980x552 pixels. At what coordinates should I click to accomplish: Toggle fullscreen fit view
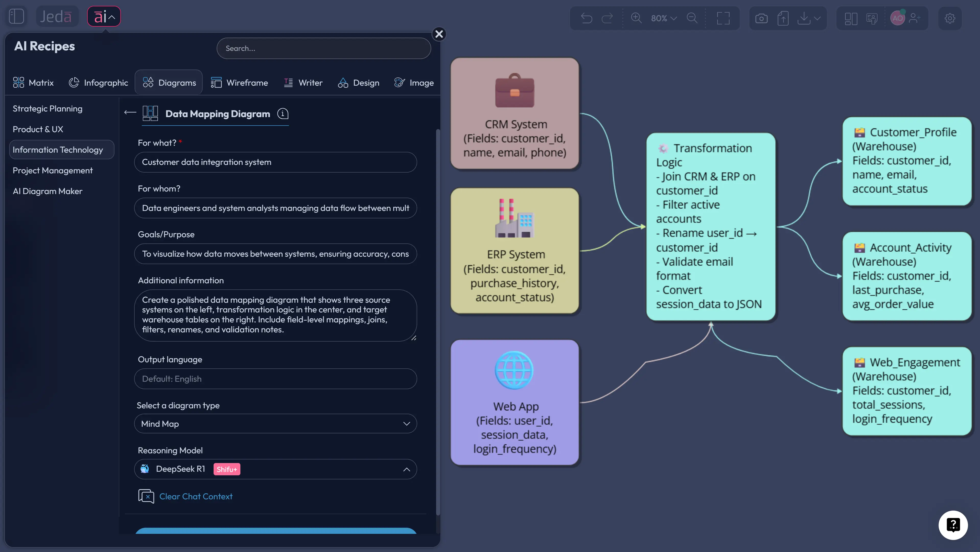click(x=723, y=18)
